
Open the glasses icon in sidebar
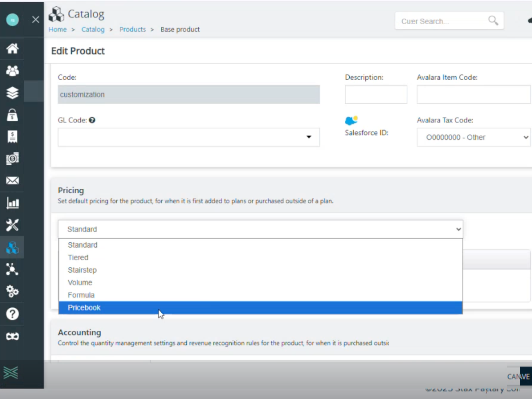[13, 336]
